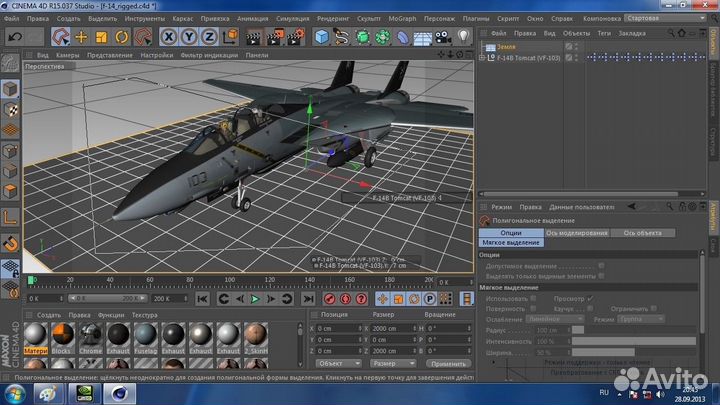
Task: Expand the F-14B Tomcat object tree
Action: point(482,58)
